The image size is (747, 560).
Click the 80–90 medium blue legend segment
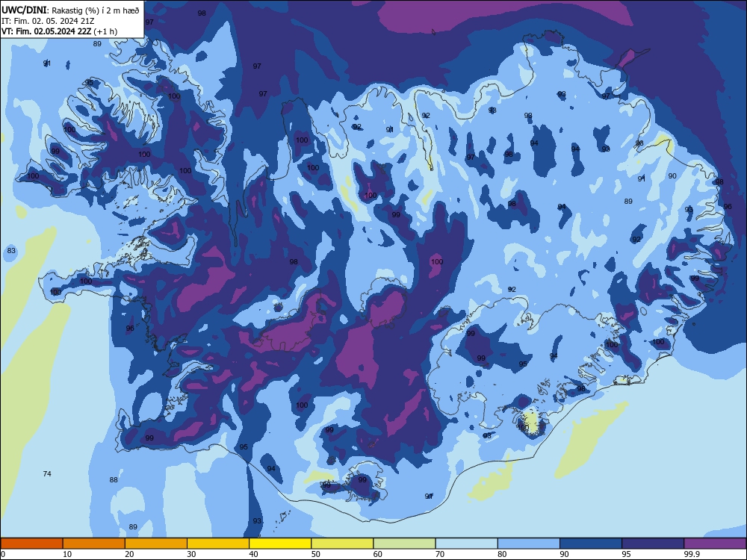(x=529, y=544)
